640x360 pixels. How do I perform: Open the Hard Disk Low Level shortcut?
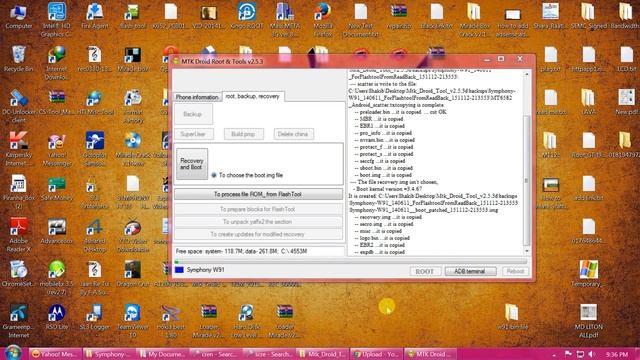tap(247, 321)
